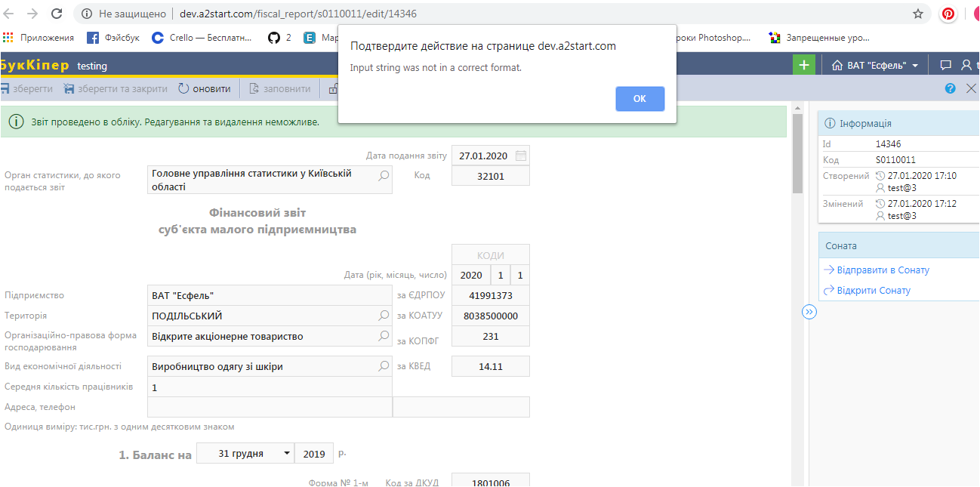
Task: Click Середня кількість працівників field
Action: pyautogui.click(x=270, y=387)
